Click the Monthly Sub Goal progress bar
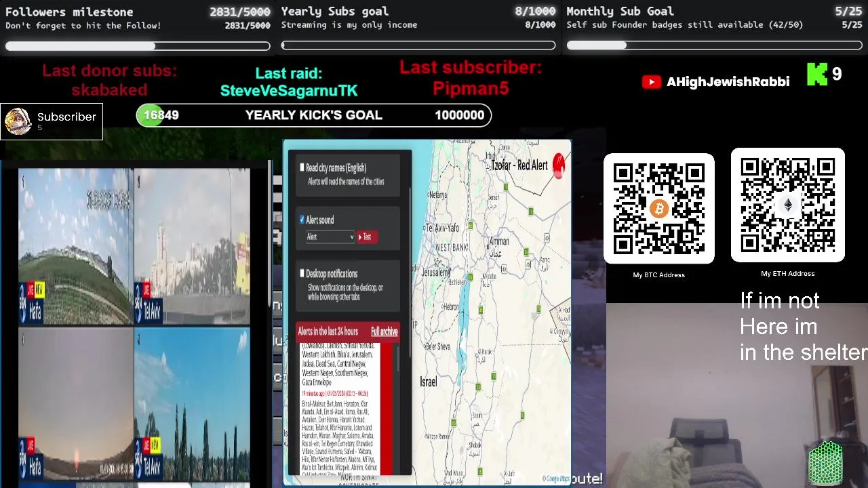 click(x=714, y=45)
